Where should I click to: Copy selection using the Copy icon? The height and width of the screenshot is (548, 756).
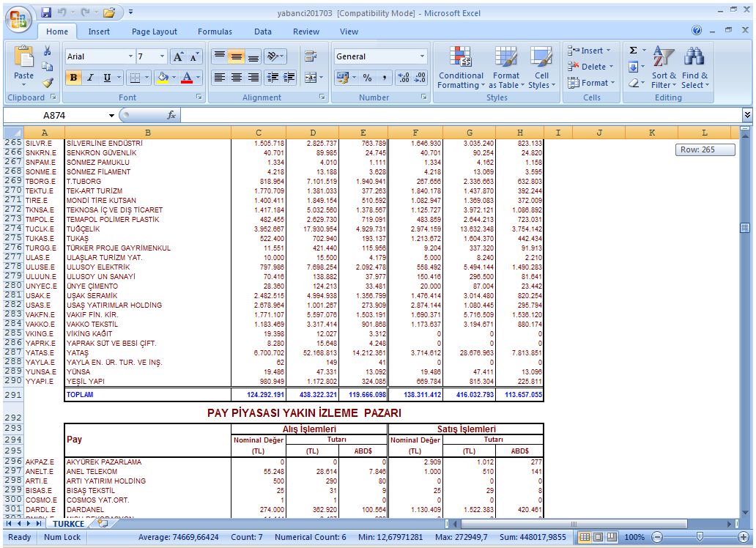[x=47, y=67]
